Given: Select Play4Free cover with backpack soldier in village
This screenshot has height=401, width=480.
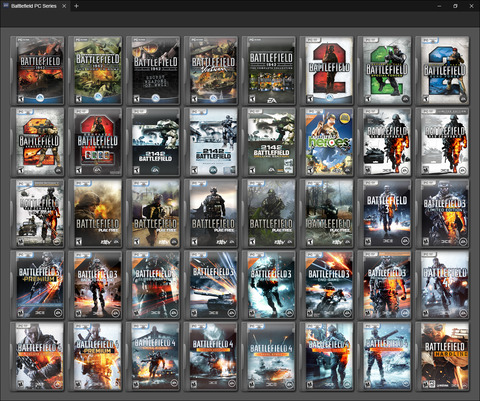Looking at the screenshot, I should [153, 214].
